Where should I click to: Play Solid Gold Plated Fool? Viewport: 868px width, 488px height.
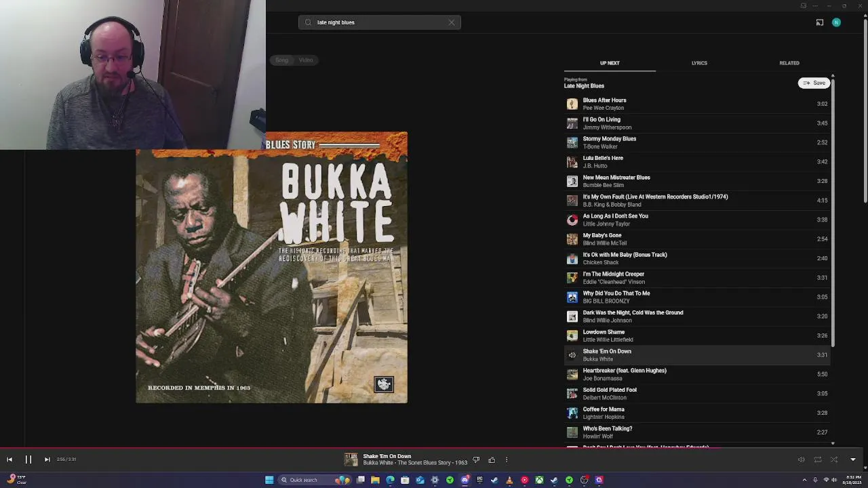click(x=697, y=394)
